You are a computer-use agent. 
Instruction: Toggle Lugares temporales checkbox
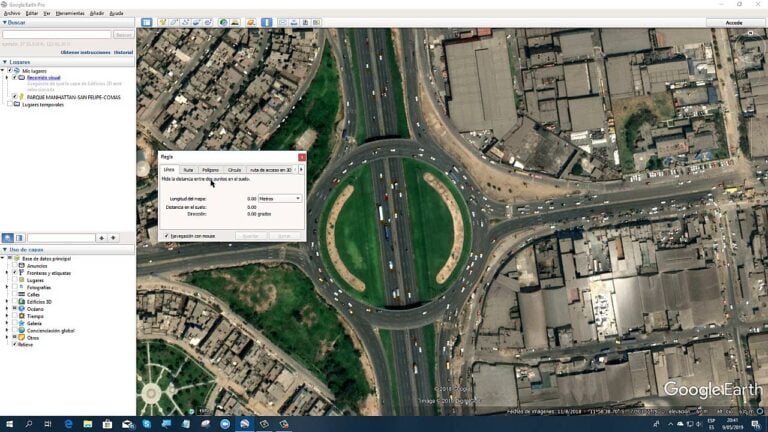10,104
